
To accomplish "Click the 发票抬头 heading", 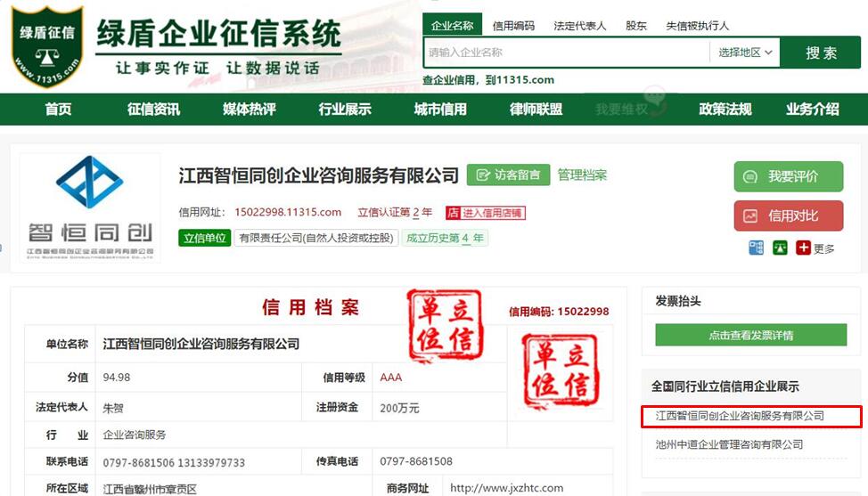I will (x=678, y=301).
